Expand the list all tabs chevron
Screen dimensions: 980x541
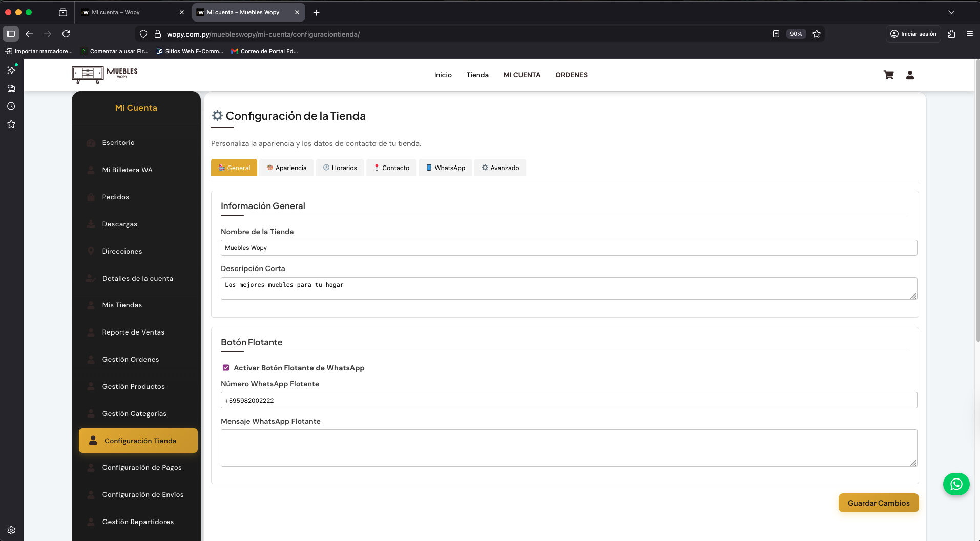[x=951, y=12]
